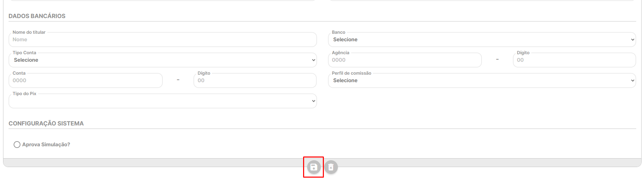Click the save disk icon button
This screenshot has height=179, width=644.
click(x=314, y=167)
